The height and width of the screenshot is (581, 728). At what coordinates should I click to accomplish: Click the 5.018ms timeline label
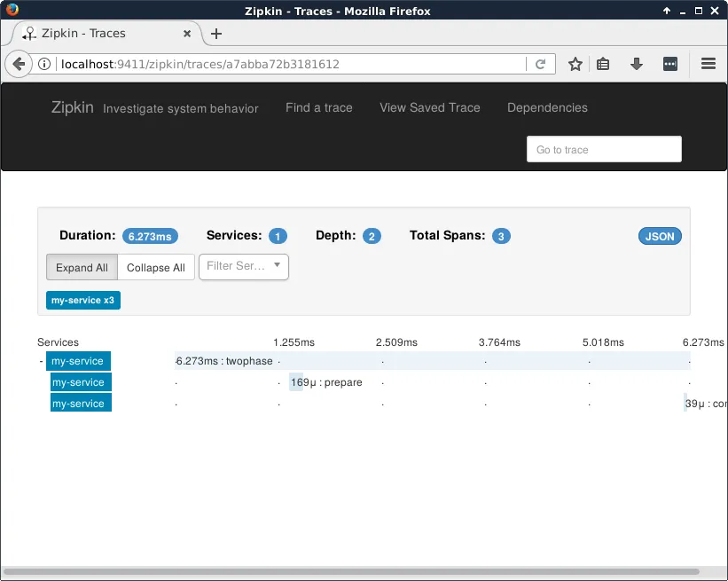[x=603, y=342]
